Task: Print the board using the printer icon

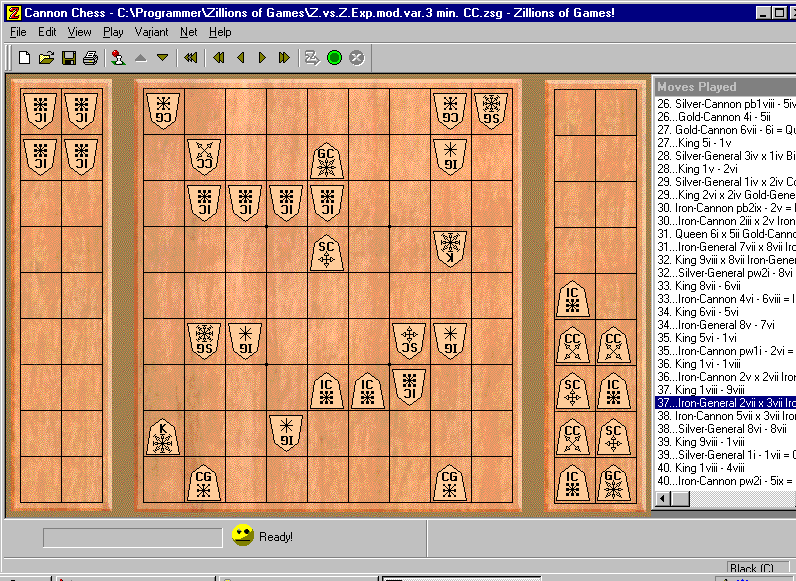Action: pyautogui.click(x=90, y=58)
